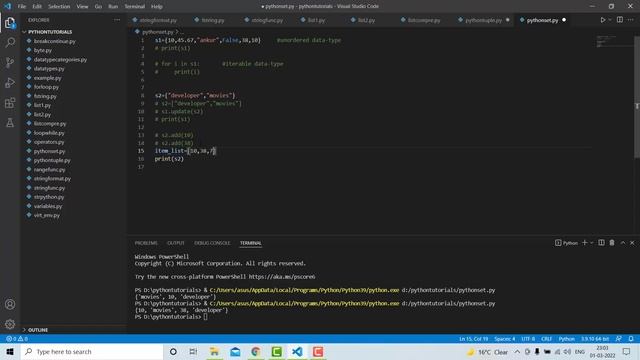Image resolution: width=640 pixels, height=360 pixels.
Task: Click the editor vertical scrollbar
Action: [x=637, y=97]
